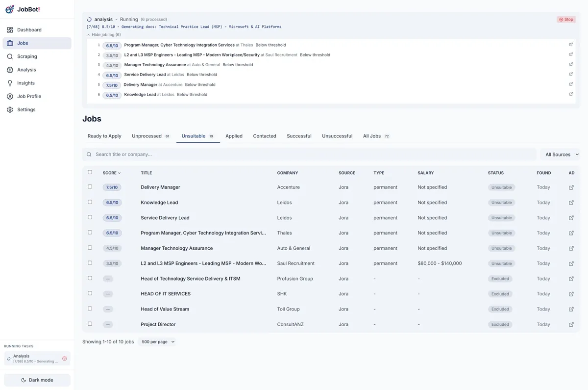Open the 500 per page dropdown
Image resolution: width=588 pixels, height=390 pixels.
(158, 341)
